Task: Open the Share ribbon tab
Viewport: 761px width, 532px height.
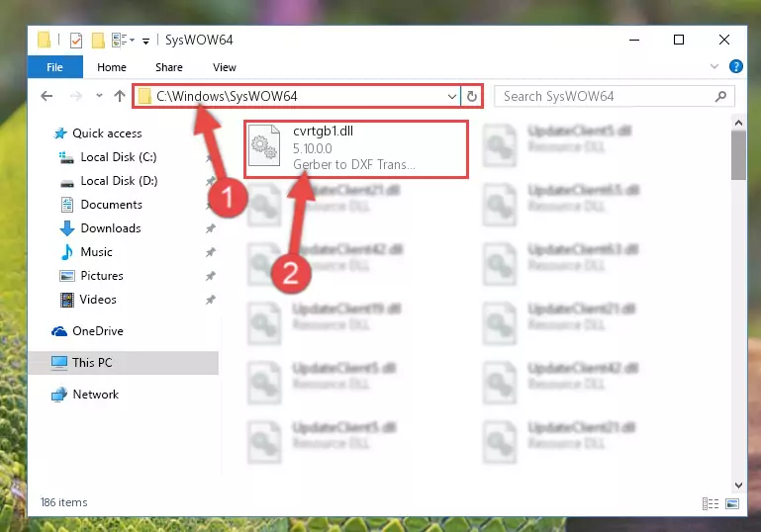Action: (x=169, y=67)
